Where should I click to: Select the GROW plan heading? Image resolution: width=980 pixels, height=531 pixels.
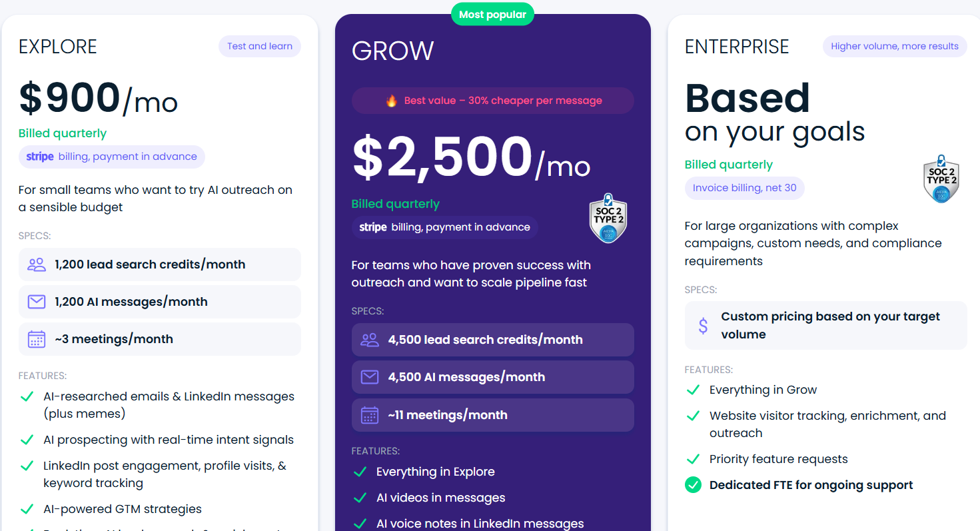392,50
